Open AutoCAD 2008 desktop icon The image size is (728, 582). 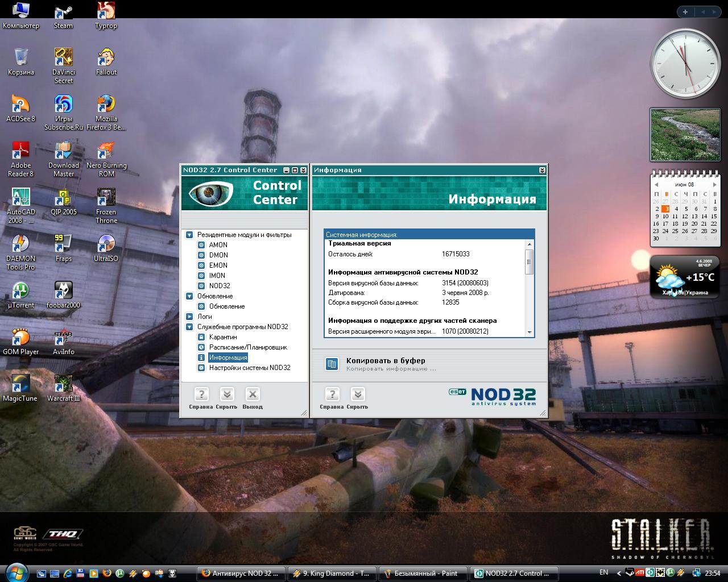[20, 206]
